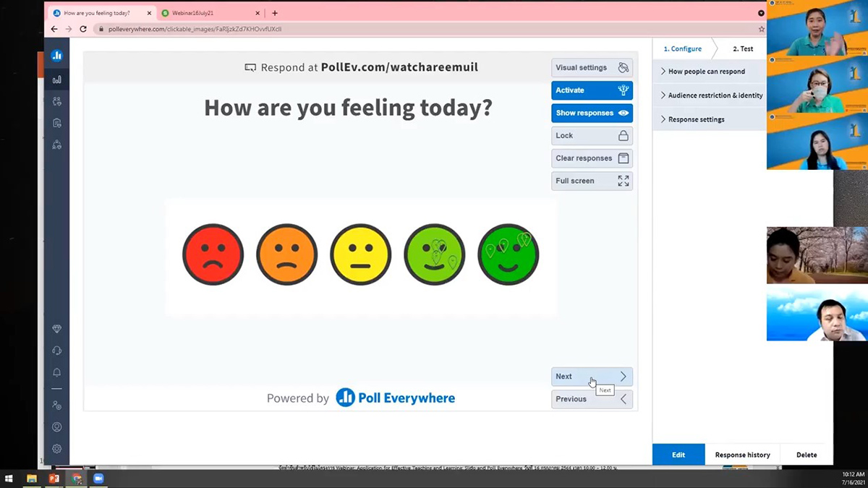Open the bar chart activities icon in sidebar
868x488 pixels.
click(57, 80)
